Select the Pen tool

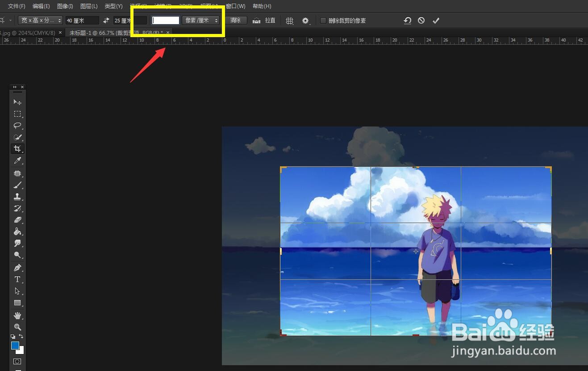click(x=17, y=268)
